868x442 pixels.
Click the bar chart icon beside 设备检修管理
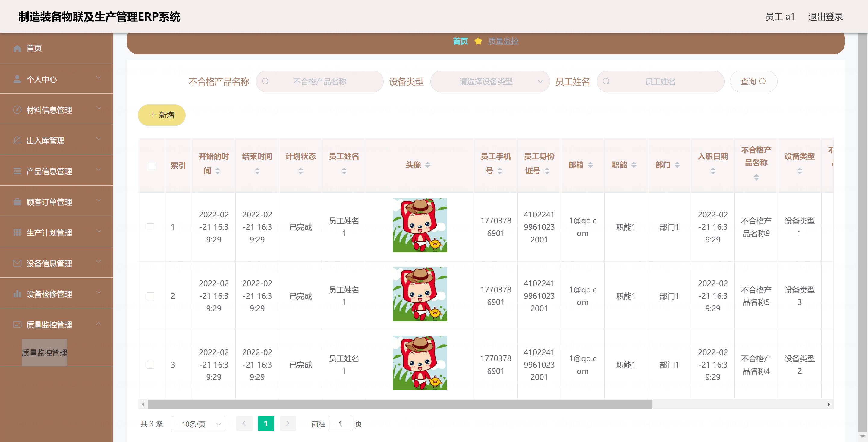click(x=17, y=294)
